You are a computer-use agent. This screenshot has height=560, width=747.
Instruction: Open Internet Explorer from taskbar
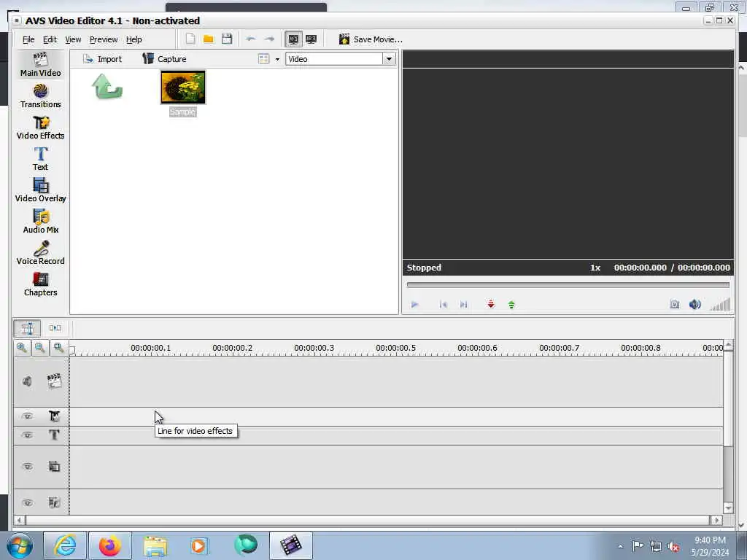click(x=65, y=545)
